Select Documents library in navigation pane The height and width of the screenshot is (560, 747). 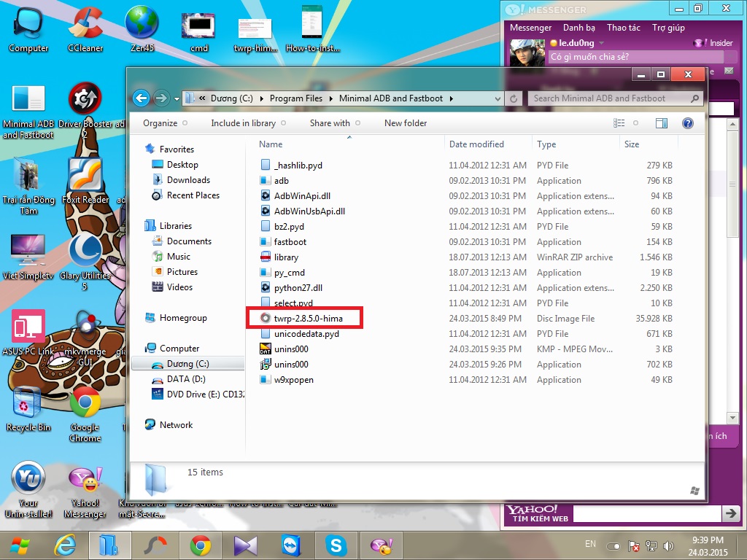(x=189, y=241)
